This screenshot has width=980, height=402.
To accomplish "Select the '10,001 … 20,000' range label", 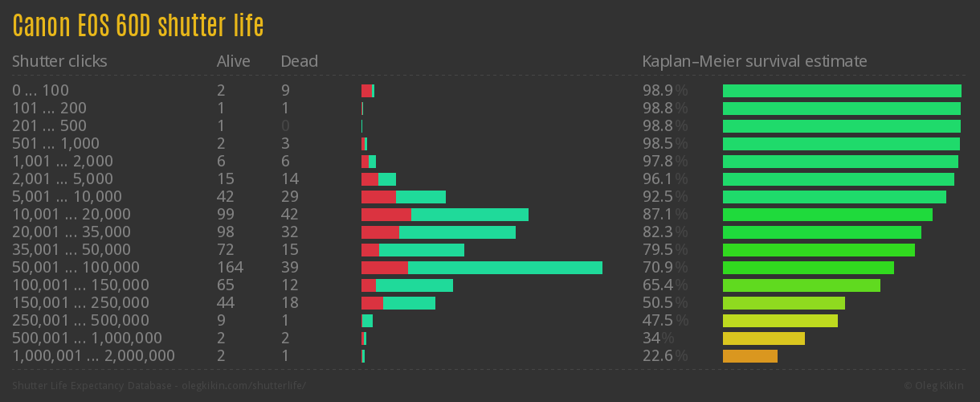I will point(71,214).
